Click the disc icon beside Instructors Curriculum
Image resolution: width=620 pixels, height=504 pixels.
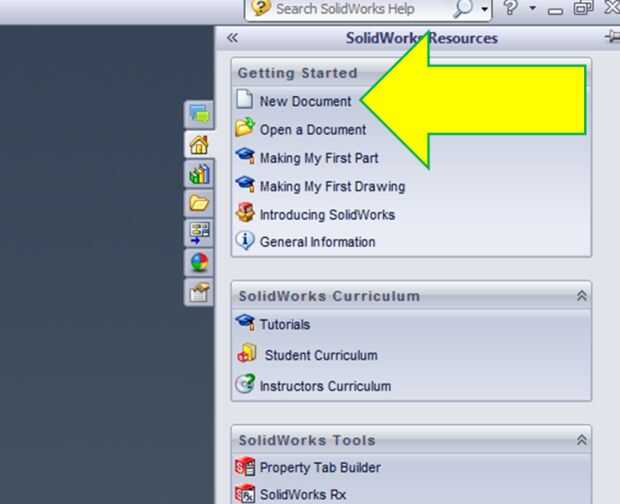(245, 383)
